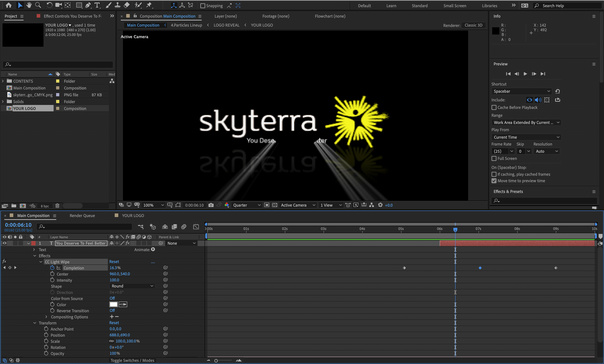Reset preview shortcut settings icon

[557, 91]
